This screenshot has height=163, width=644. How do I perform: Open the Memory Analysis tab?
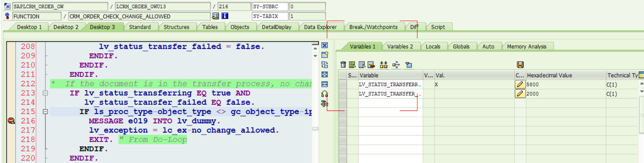point(526,46)
